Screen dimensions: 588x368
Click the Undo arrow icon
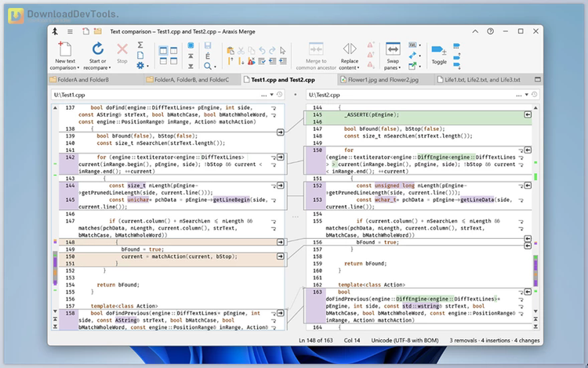(x=262, y=51)
